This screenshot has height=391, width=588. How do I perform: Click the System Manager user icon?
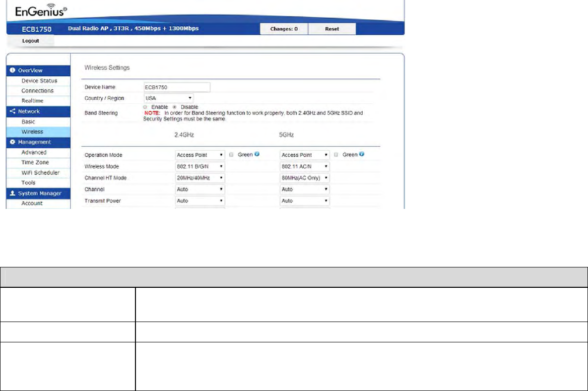12,193
